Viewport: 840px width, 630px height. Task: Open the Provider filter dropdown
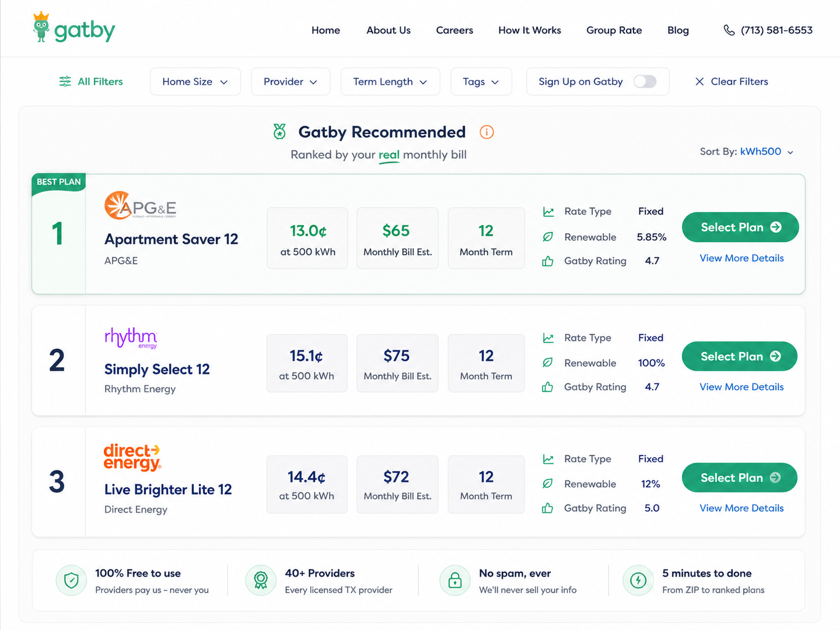[x=291, y=81]
